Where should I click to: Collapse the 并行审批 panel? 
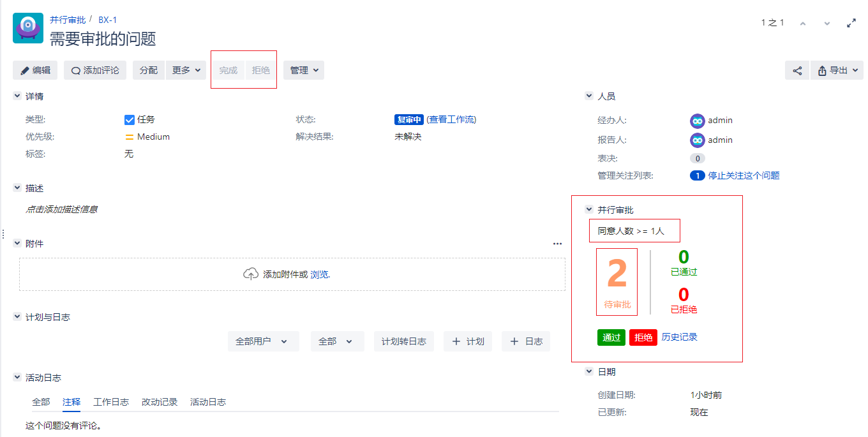click(x=589, y=210)
